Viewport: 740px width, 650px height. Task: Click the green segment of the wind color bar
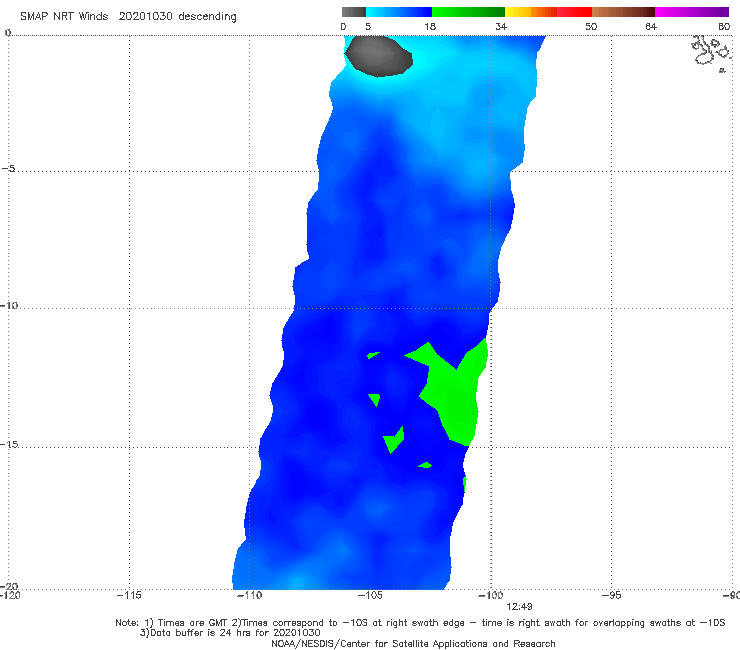(468, 12)
